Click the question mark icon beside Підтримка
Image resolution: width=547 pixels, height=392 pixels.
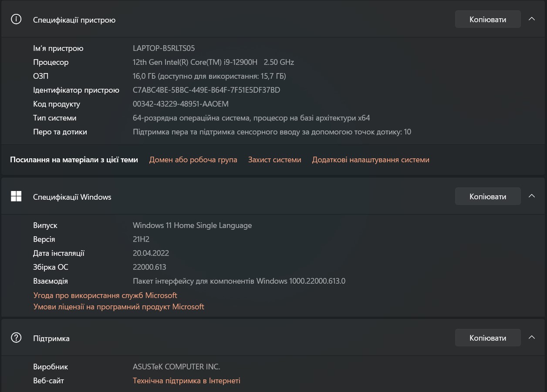16,338
